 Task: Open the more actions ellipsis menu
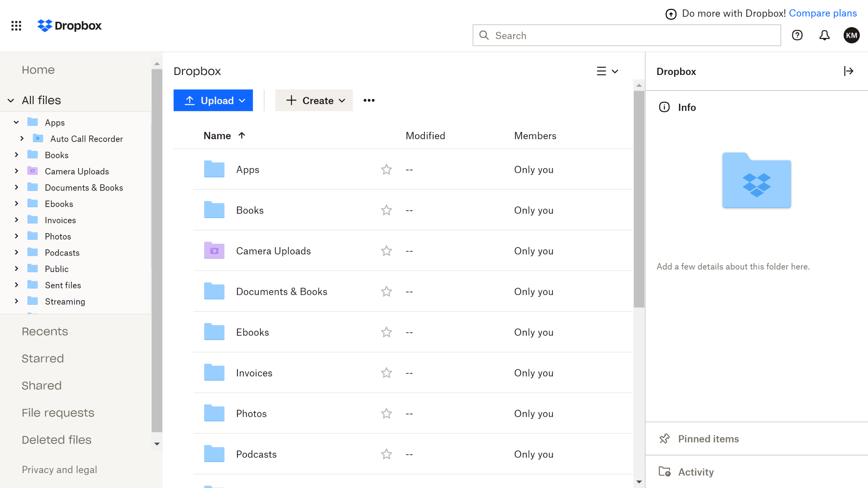pos(369,100)
